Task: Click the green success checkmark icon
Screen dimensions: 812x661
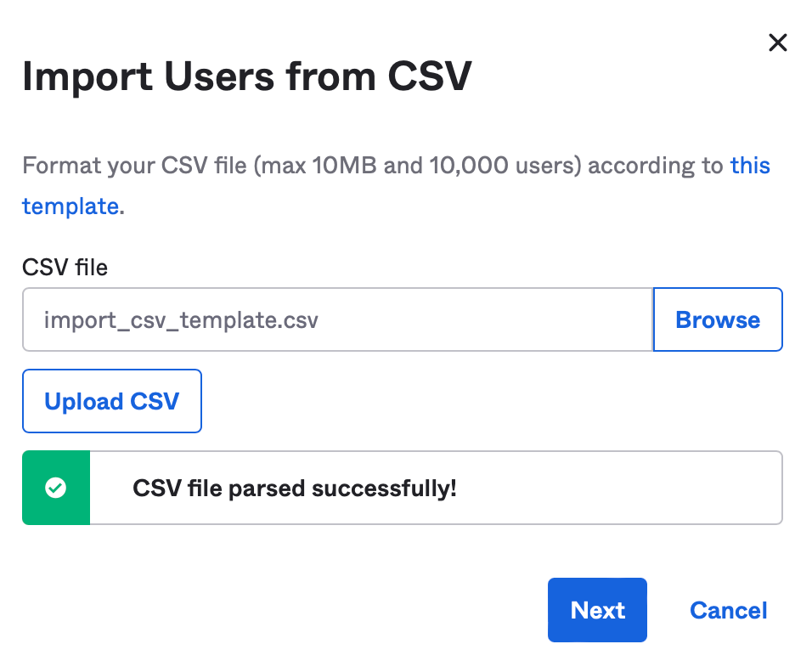Action: [x=56, y=489]
